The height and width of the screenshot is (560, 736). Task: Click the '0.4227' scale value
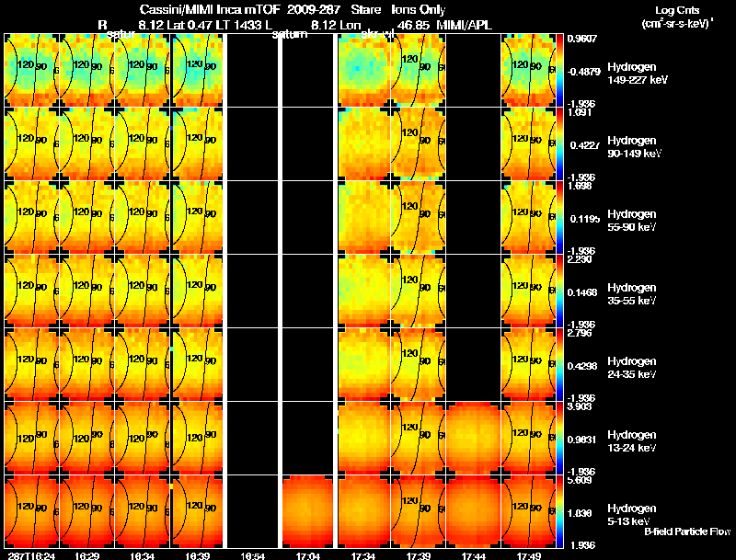point(584,145)
